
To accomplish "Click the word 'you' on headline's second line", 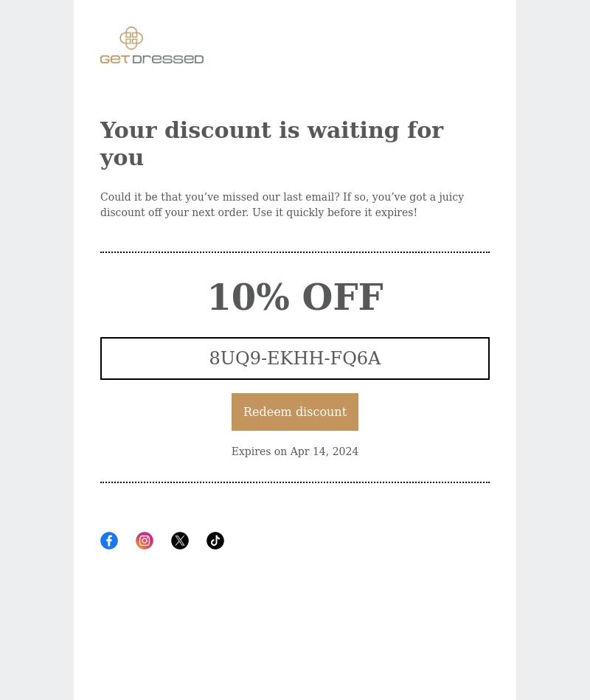I will click(122, 158).
